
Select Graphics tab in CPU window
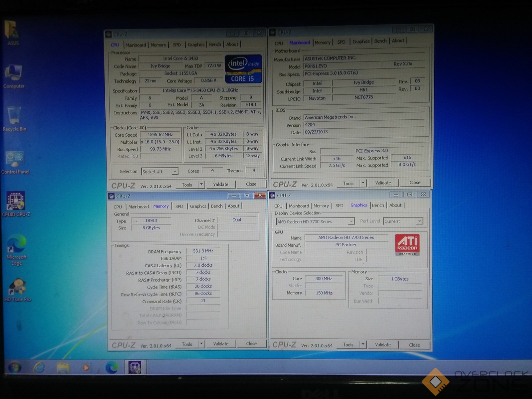click(196, 45)
